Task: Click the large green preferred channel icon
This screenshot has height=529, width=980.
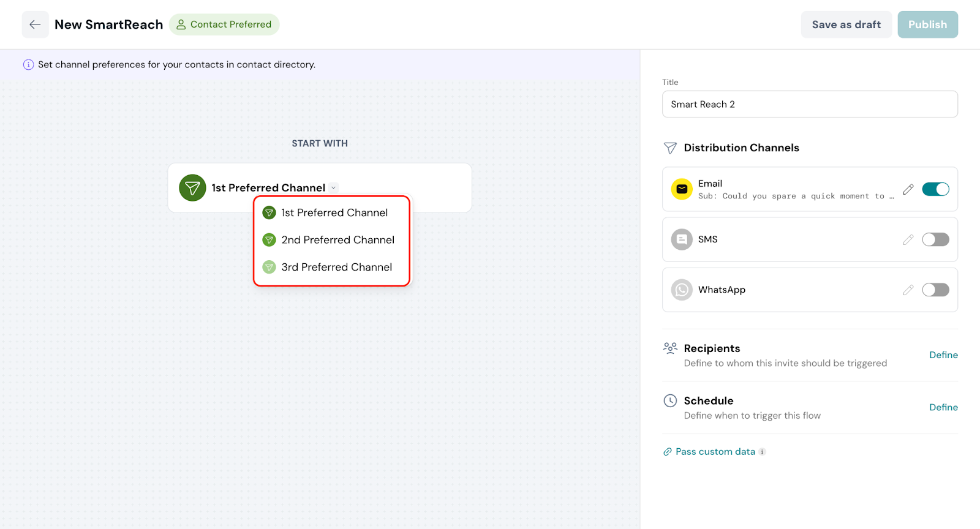Action: (x=192, y=188)
